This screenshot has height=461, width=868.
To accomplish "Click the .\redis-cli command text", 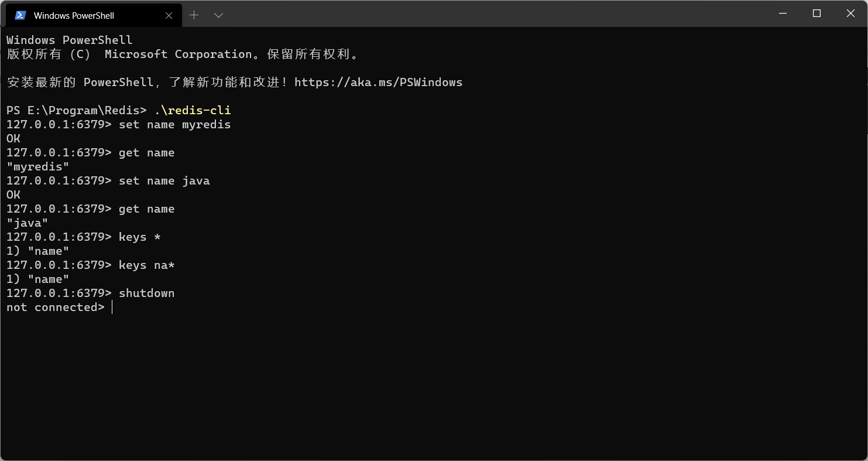I will (x=193, y=110).
